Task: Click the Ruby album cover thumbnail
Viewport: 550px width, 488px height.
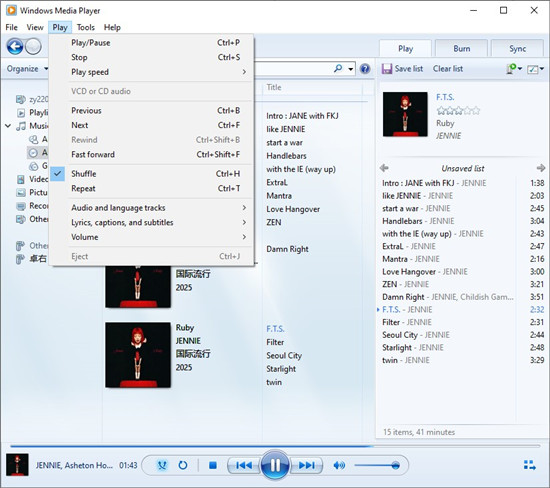Action: pyautogui.click(x=138, y=355)
